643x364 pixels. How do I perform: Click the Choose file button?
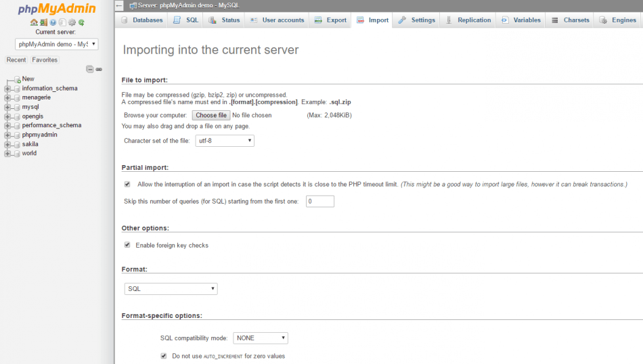[211, 115]
